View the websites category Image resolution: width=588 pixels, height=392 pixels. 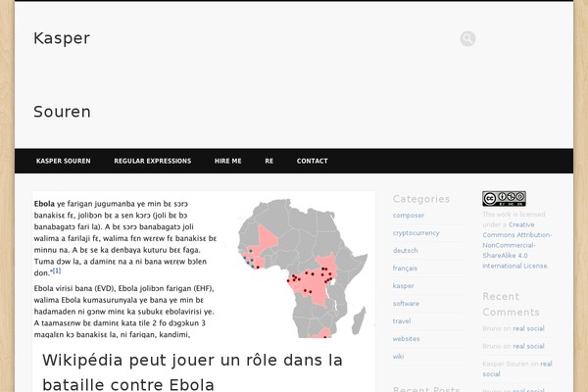pos(406,339)
